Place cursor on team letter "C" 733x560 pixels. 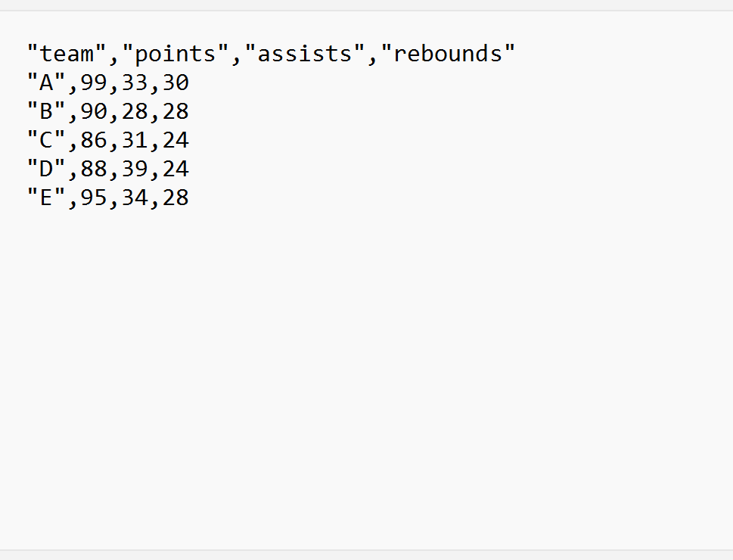pos(46,140)
